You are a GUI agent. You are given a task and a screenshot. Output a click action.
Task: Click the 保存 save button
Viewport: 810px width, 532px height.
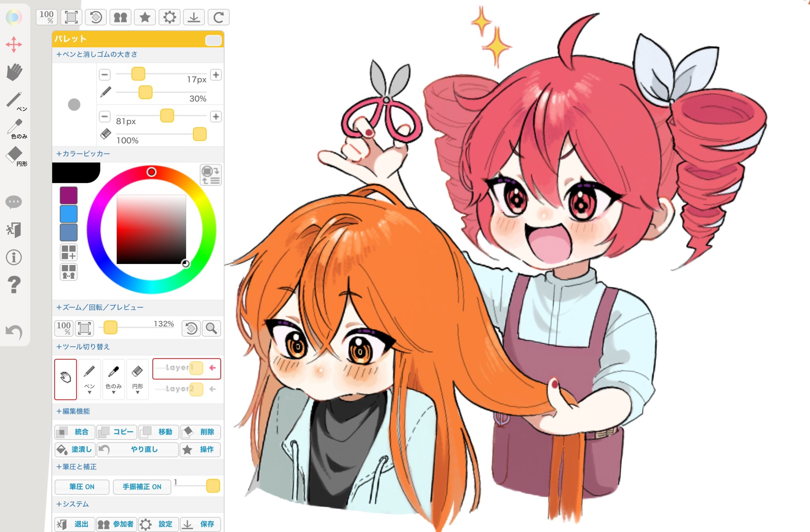pyautogui.click(x=201, y=524)
